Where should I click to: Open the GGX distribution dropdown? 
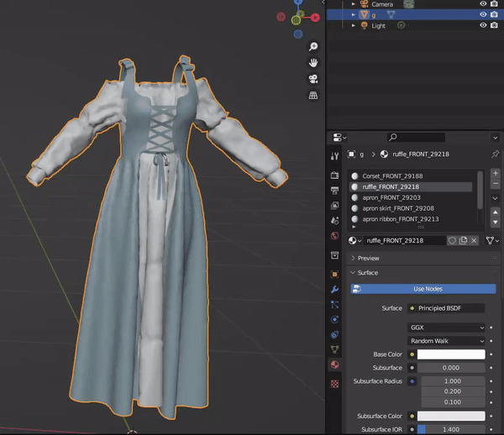[x=446, y=328]
